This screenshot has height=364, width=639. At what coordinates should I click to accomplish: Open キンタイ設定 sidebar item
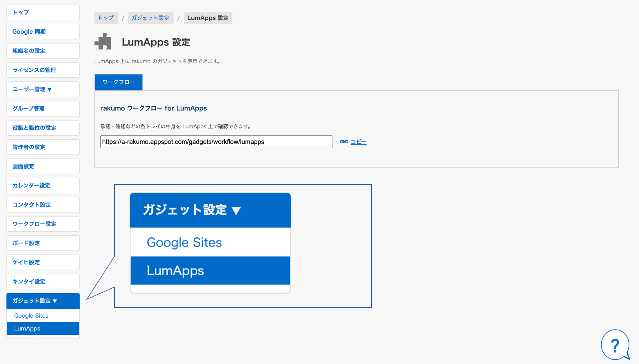click(x=43, y=281)
